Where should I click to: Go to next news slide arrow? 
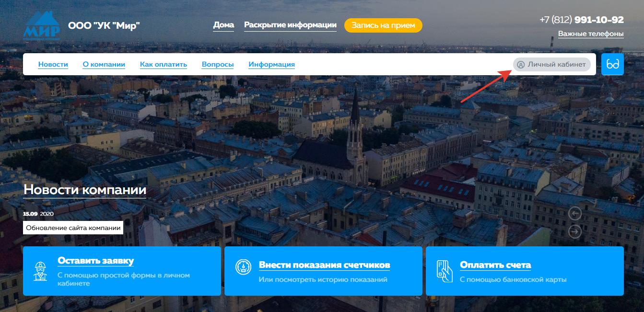click(574, 232)
